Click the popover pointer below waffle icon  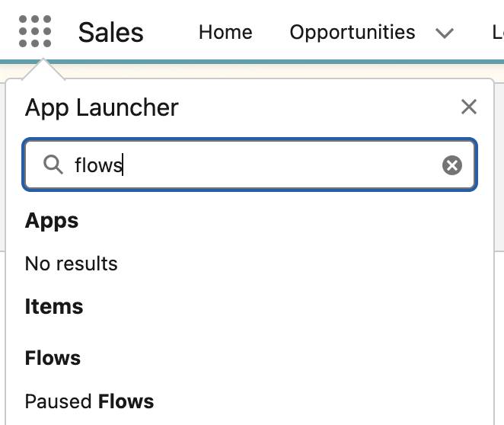pyautogui.click(x=43, y=69)
